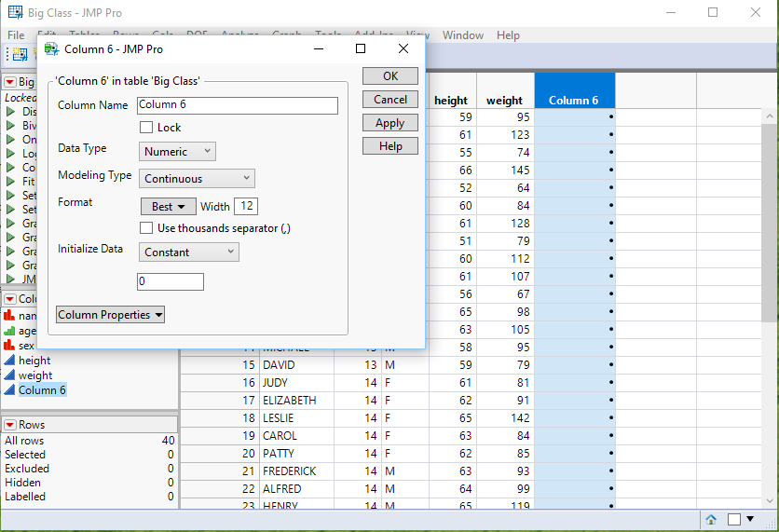Enable the Lock checkbox
Viewport: 779px width, 532px height.
(146, 127)
